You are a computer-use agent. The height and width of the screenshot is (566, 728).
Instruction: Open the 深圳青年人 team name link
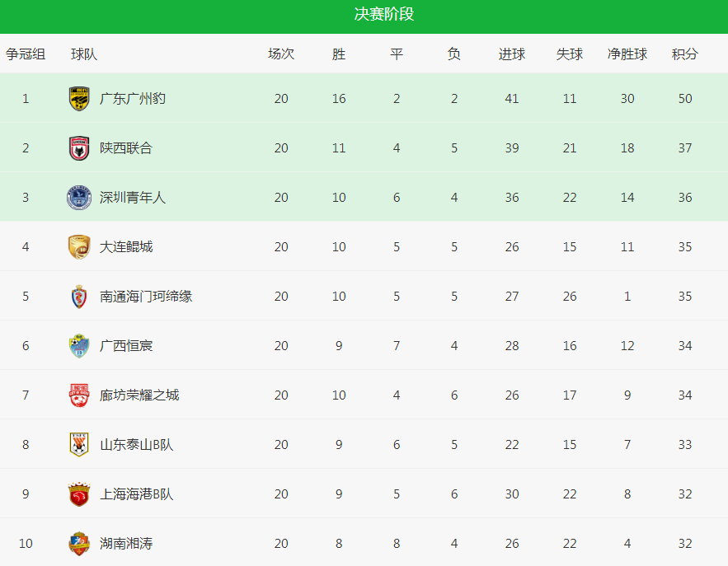click(x=132, y=198)
